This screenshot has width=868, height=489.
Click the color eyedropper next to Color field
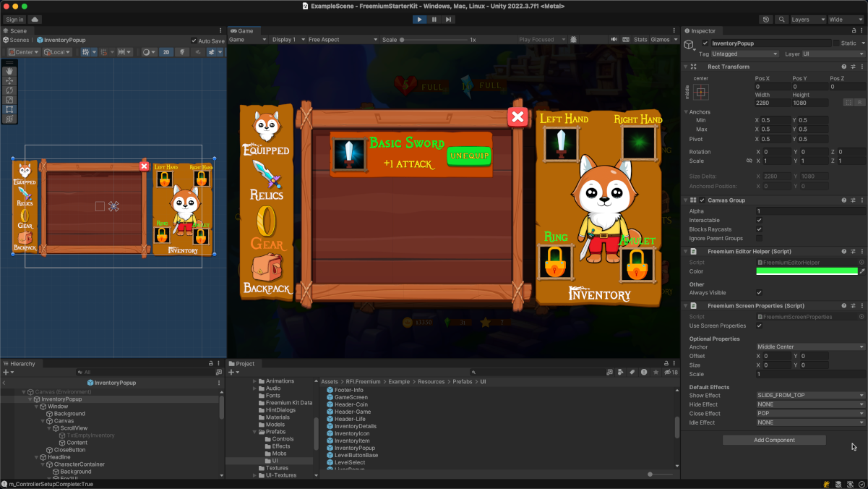click(x=861, y=271)
